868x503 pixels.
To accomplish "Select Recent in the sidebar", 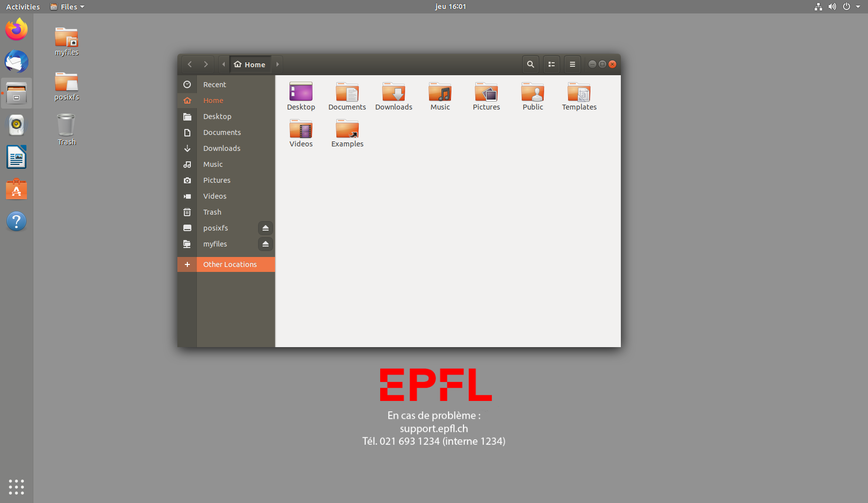I will pyautogui.click(x=226, y=85).
